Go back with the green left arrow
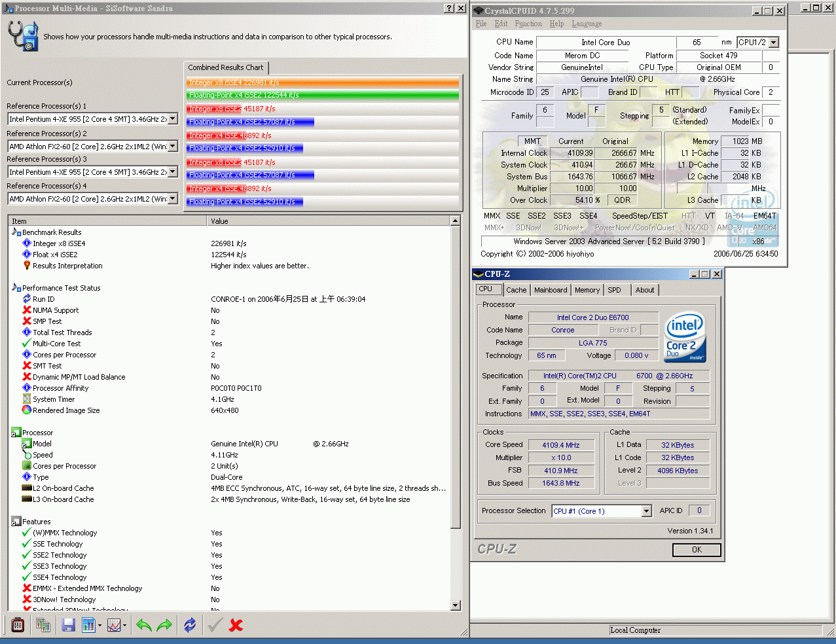The width and height of the screenshot is (836, 644). pos(144,625)
